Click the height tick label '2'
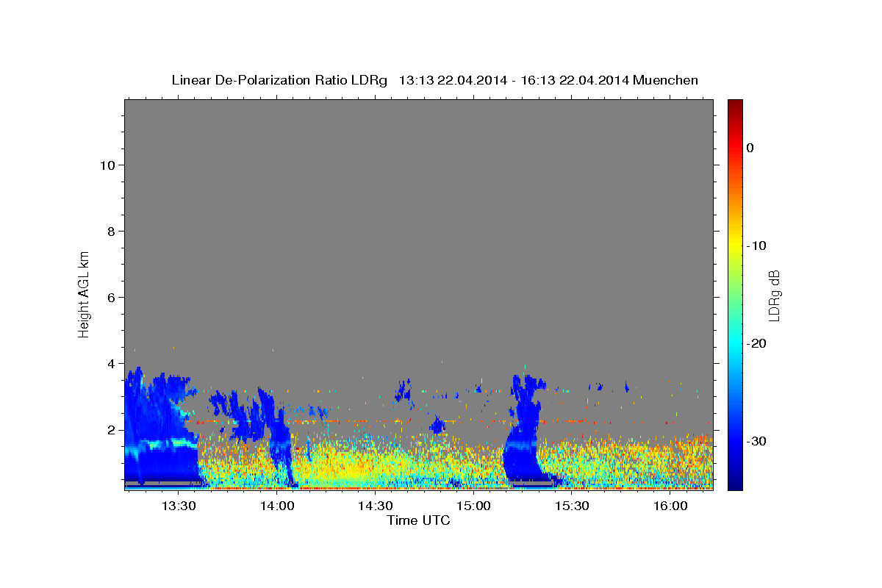882x588 pixels. (x=111, y=429)
